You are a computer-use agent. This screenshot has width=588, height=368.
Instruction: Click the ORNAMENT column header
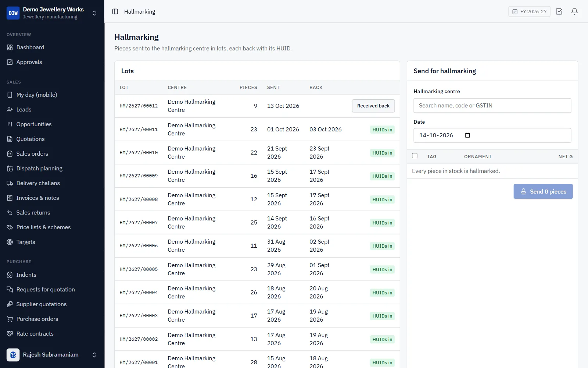coord(478,157)
